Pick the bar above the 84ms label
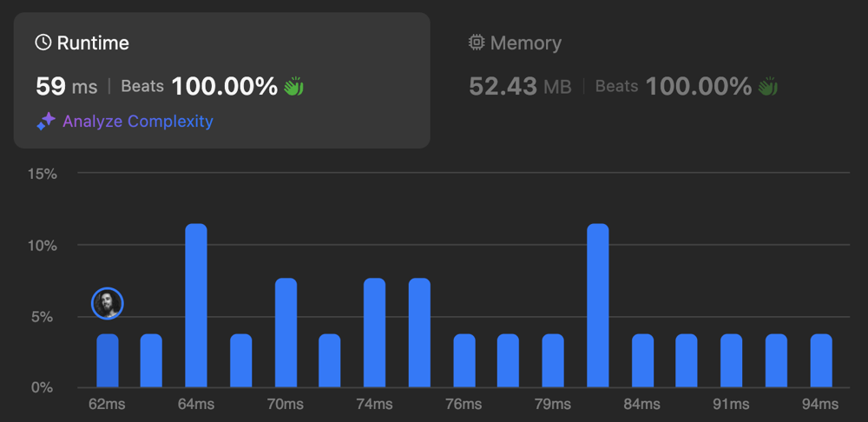Screen dimensions: 868x422 point(642,360)
